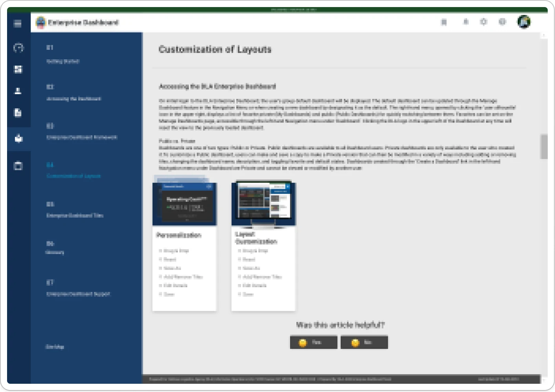Viewport: 555px width, 392px height.
Task: Click the Accessing the DLA Enterprise Dashboard subheading
Action: pyautogui.click(x=217, y=86)
